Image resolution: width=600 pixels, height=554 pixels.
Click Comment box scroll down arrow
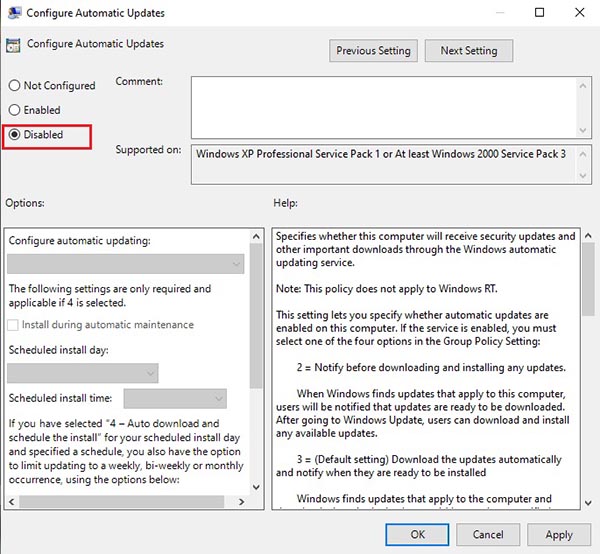(583, 130)
